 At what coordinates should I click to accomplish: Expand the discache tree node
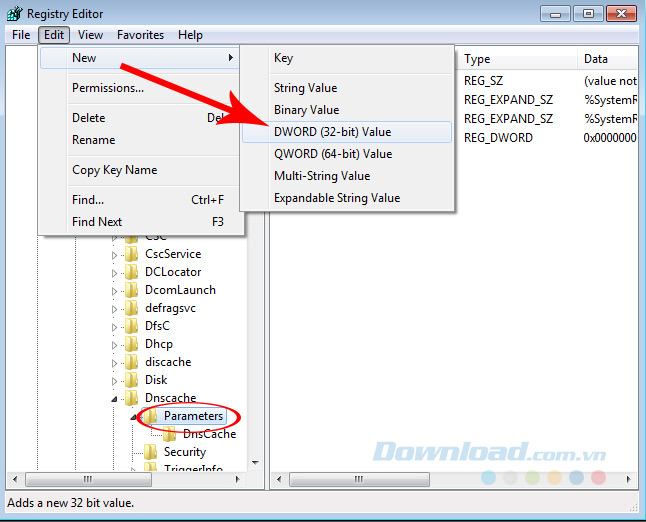click(x=114, y=362)
